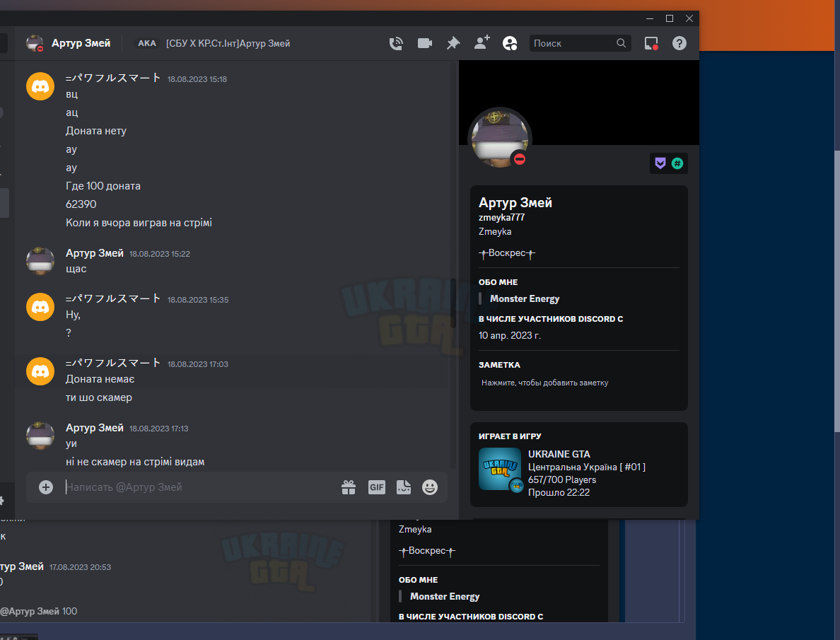Click the UKRAINE GTA game icon

coord(499,469)
